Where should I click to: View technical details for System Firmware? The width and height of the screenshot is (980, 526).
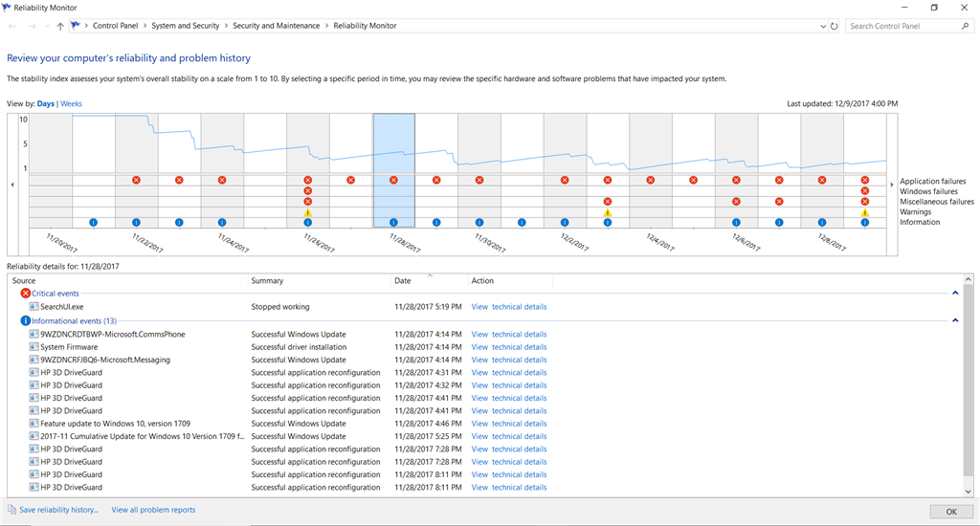click(509, 347)
